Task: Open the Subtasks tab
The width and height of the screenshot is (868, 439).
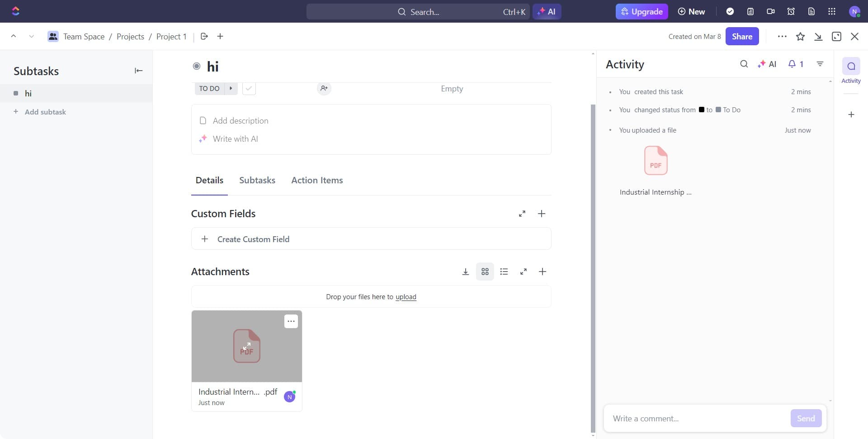Action: pos(257,180)
